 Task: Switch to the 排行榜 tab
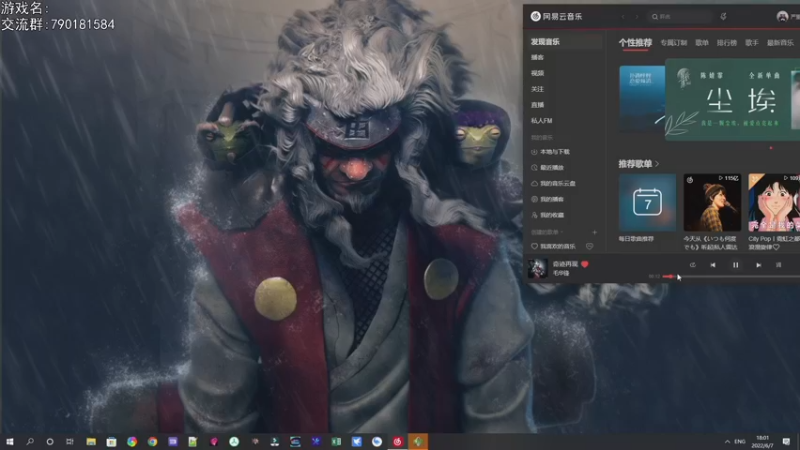pyautogui.click(x=727, y=43)
